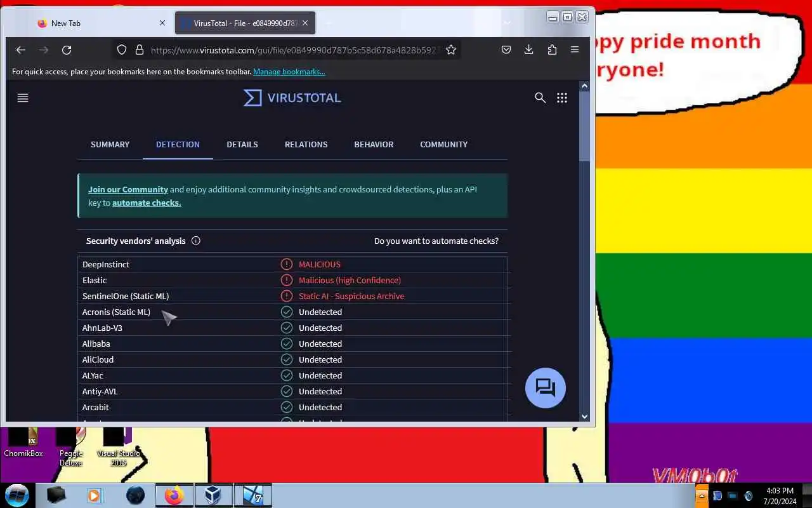This screenshot has height=508, width=812.
Task: Click the DeepInstinct vendor name
Action: click(x=106, y=264)
